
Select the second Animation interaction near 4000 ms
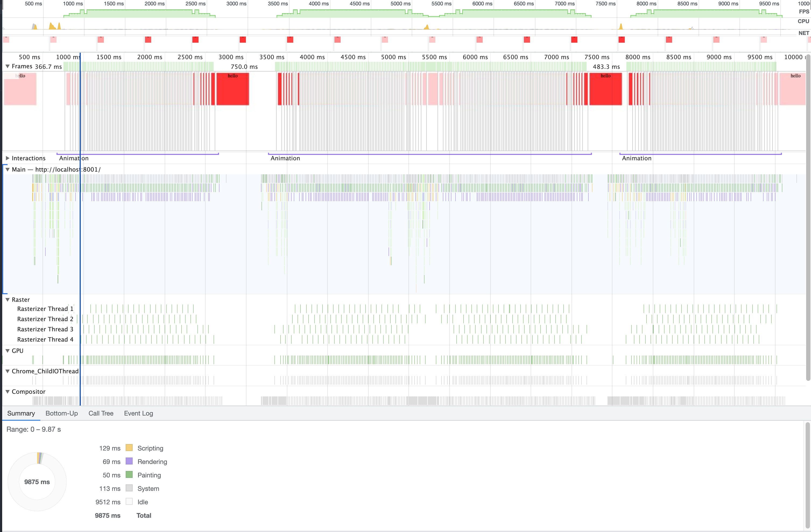(x=430, y=157)
